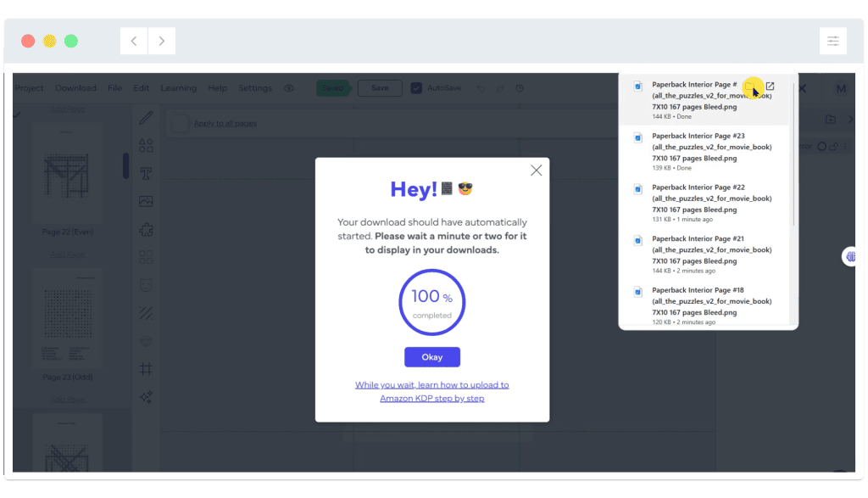
Task: Click the file icon of the Page #22 download
Action: point(637,189)
